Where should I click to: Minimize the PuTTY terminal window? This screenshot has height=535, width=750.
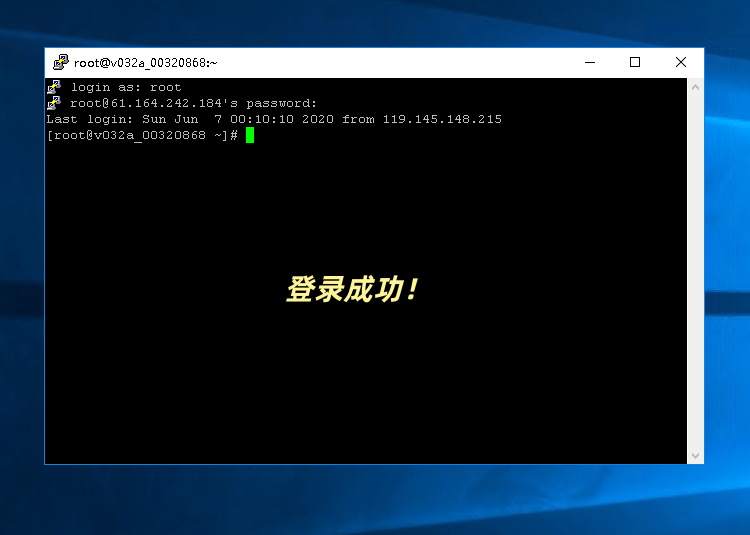(x=589, y=62)
